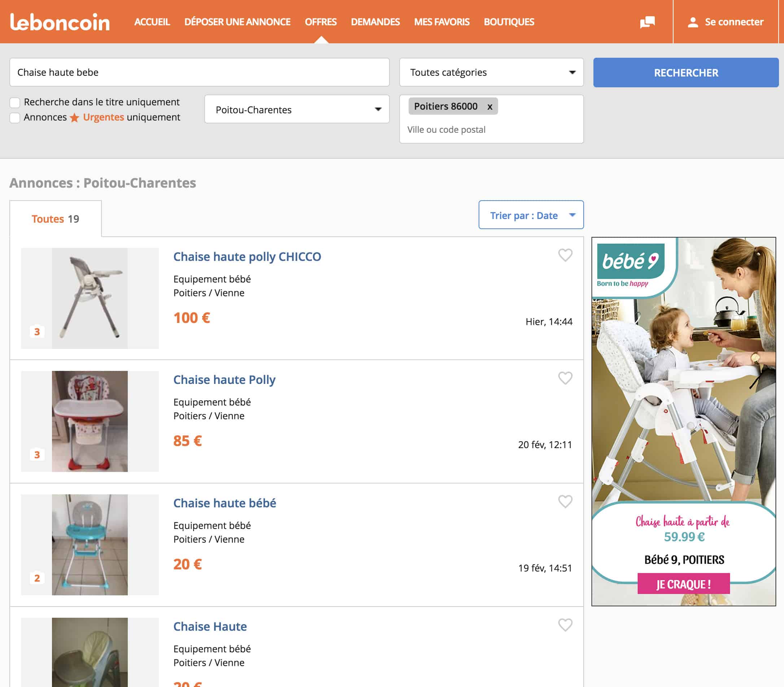The width and height of the screenshot is (784, 687).
Task: Go to Déposer une annonce
Action: (237, 22)
